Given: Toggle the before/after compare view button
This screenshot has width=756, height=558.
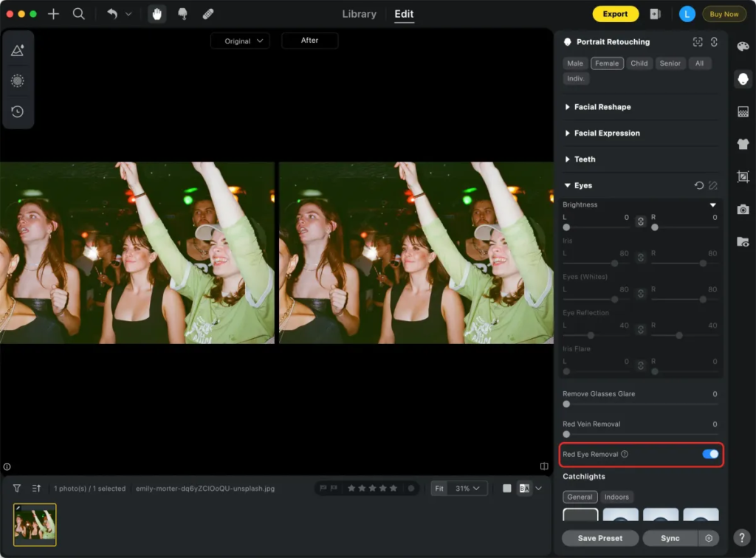Looking at the screenshot, I should point(524,489).
